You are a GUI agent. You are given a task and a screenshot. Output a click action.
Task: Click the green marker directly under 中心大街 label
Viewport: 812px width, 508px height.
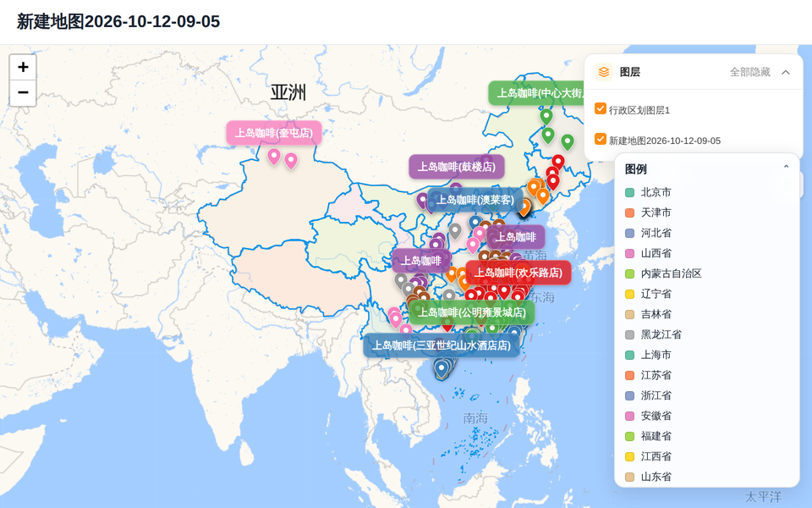tap(546, 117)
